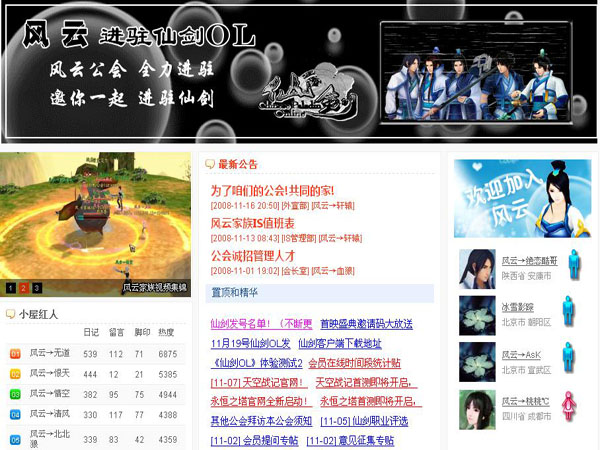
Task: Click the 热度 column header
Action: tap(166, 332)
